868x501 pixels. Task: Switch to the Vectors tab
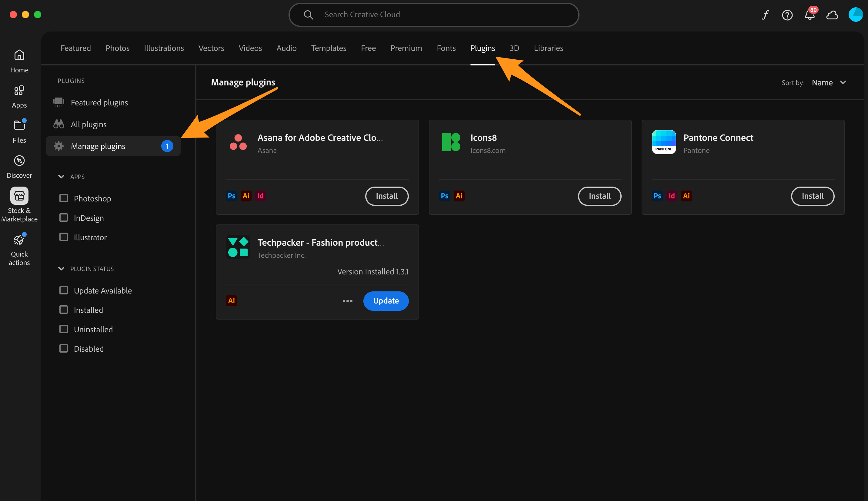click(211, 48)
